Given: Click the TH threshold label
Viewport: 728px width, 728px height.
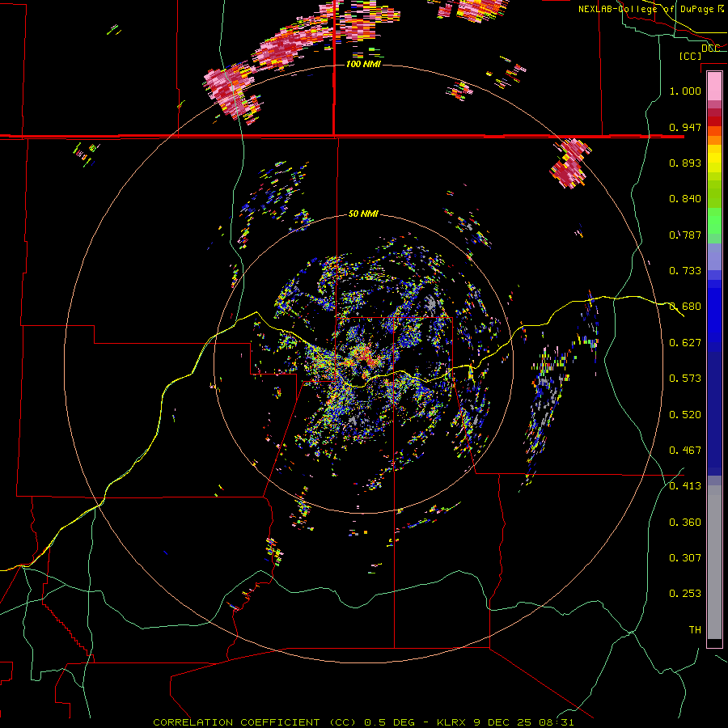Looking at the screenshot, I should (x=695, y=630).
